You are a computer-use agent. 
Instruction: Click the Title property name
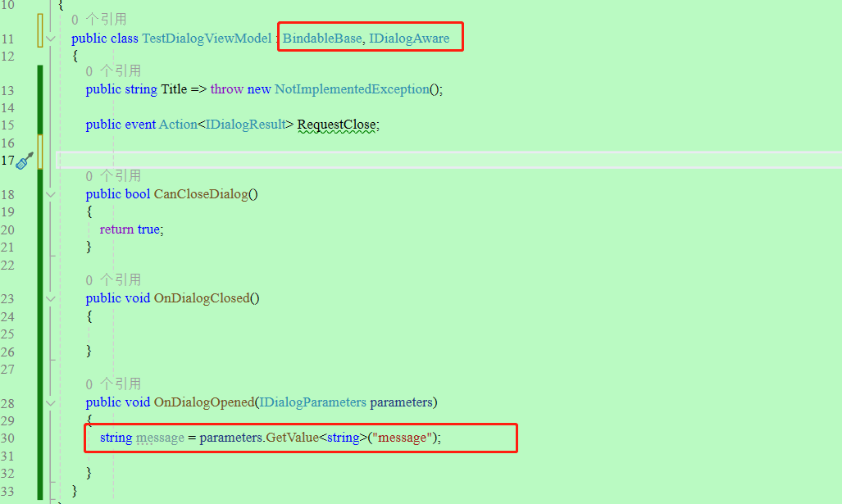coord(174,89)
